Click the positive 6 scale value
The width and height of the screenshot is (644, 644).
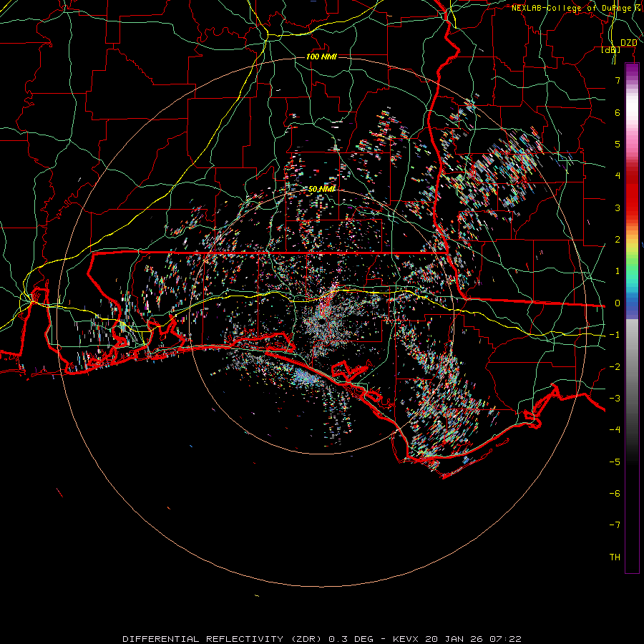click(618, 112)
